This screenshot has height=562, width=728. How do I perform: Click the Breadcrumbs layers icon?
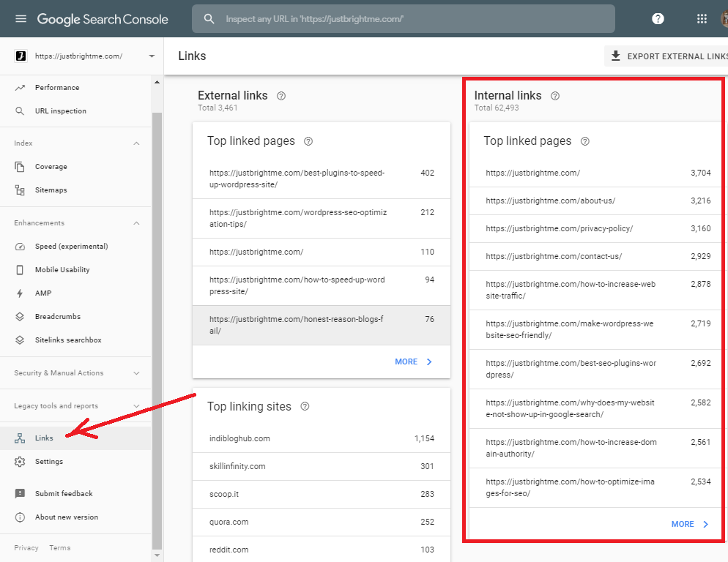click(20, 317)
